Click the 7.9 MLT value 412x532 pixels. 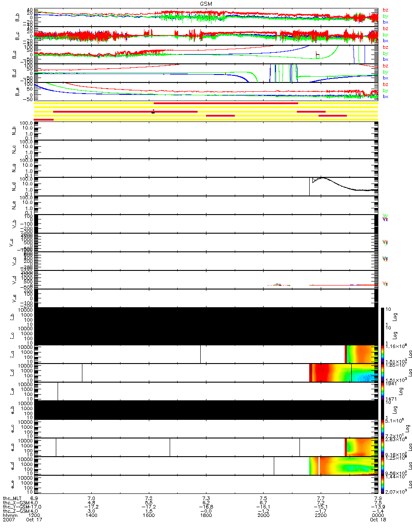tap(378, 498)
